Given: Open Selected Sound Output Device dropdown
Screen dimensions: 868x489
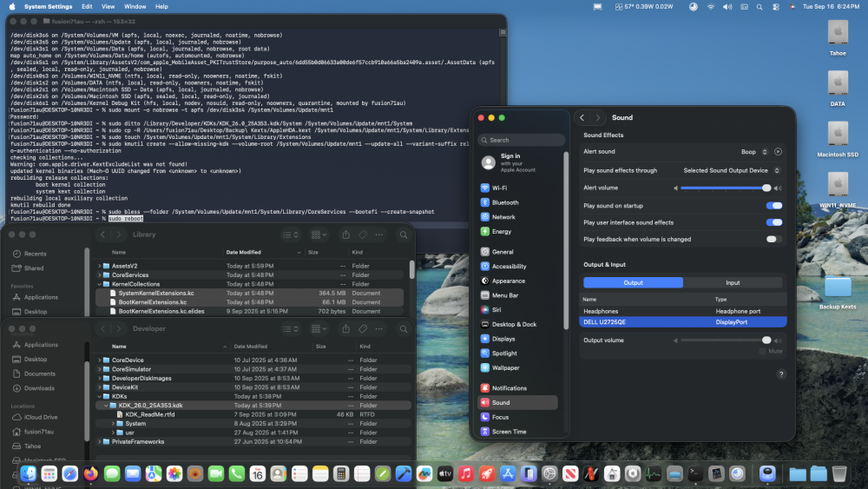Looking at the screenshot, I should pyautogui.click(x=731, y=170).
